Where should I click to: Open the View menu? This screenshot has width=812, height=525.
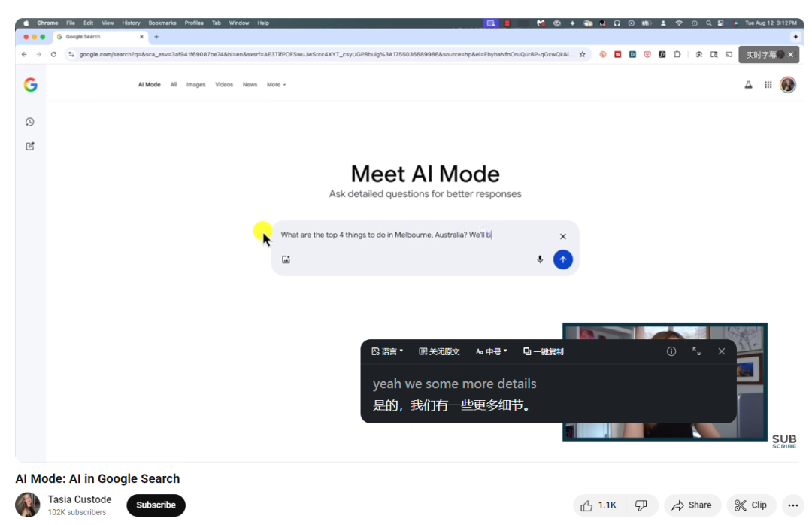(x=108, y=23)
